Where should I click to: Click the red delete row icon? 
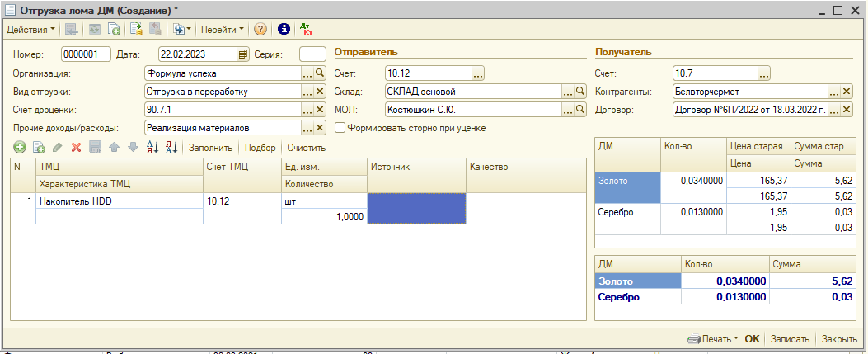point(76,148)
